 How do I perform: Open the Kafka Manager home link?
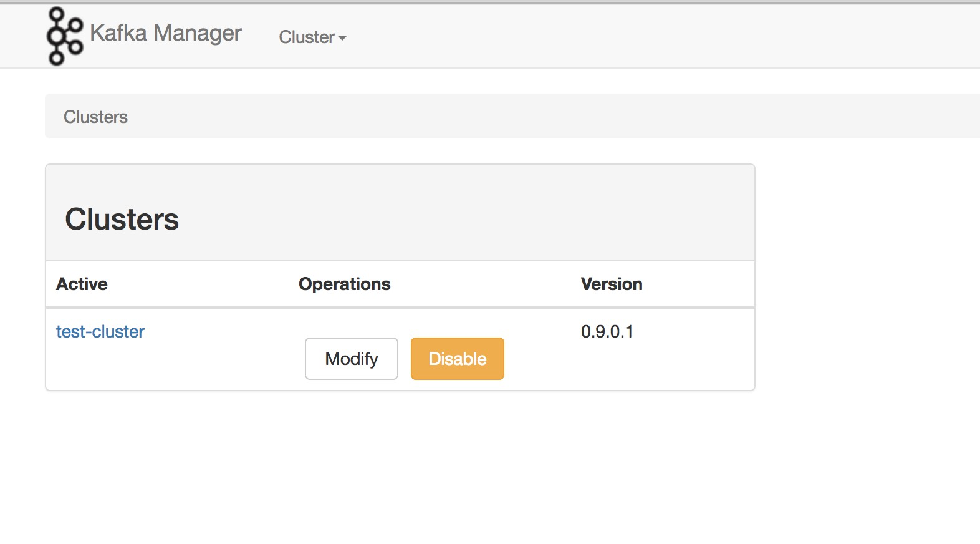pyautogui.click(x=166, y=33)
